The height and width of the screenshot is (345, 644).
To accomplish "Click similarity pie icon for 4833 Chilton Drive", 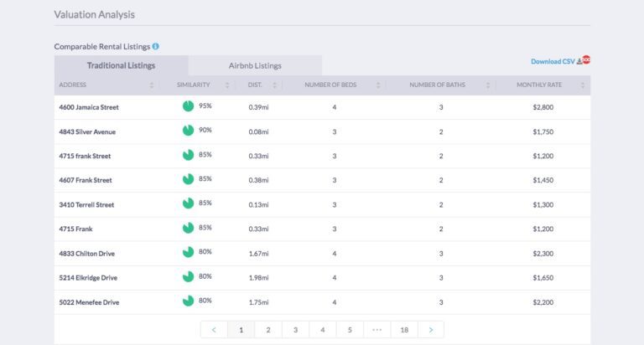I will click(188, 252).
